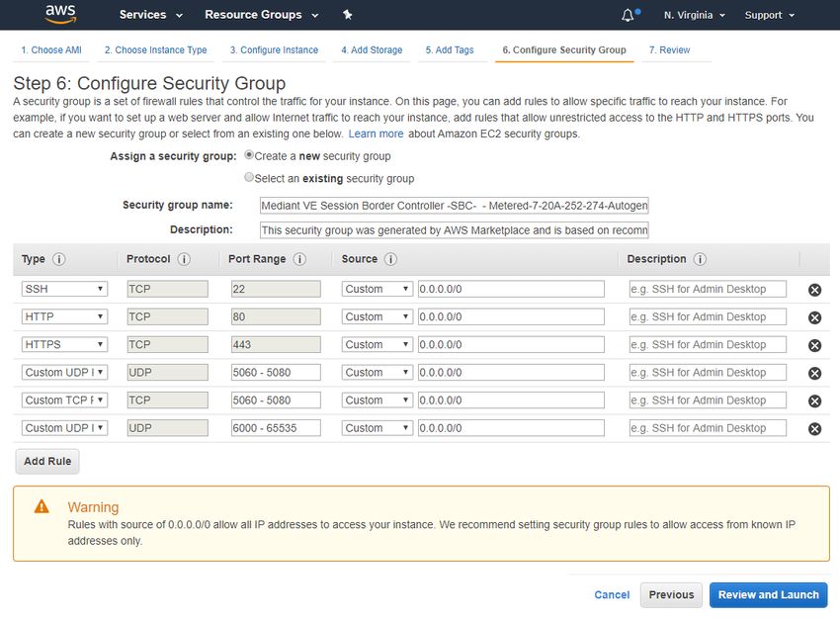Click the Type column info icon
This screenshot has width=840, height=621.
tap(59, 259)
